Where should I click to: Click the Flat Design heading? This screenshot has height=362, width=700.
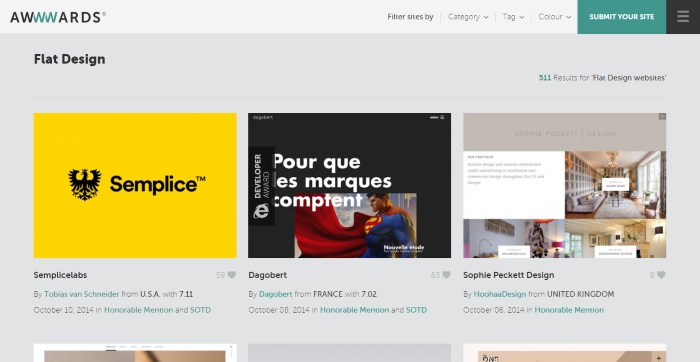click(x=70, y=59)
